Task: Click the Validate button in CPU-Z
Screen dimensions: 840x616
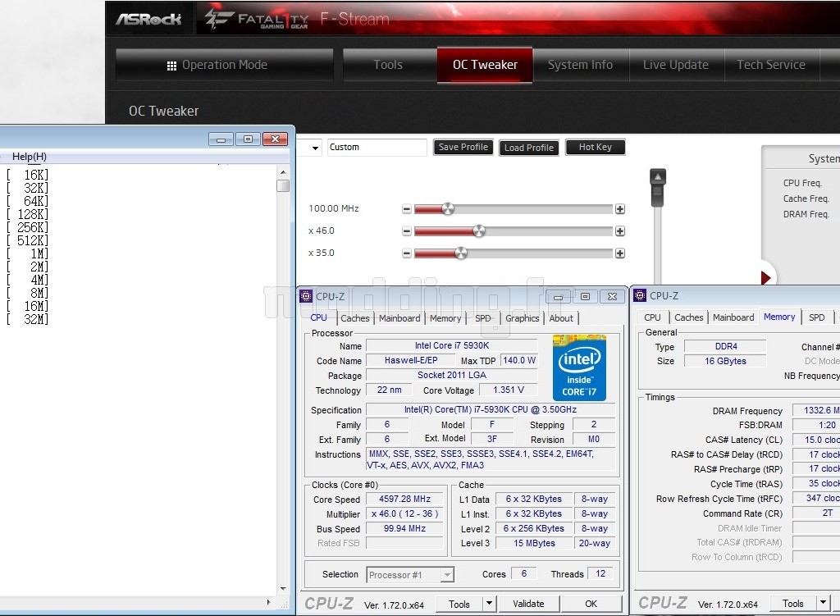Action: click(x=529, y=604)
